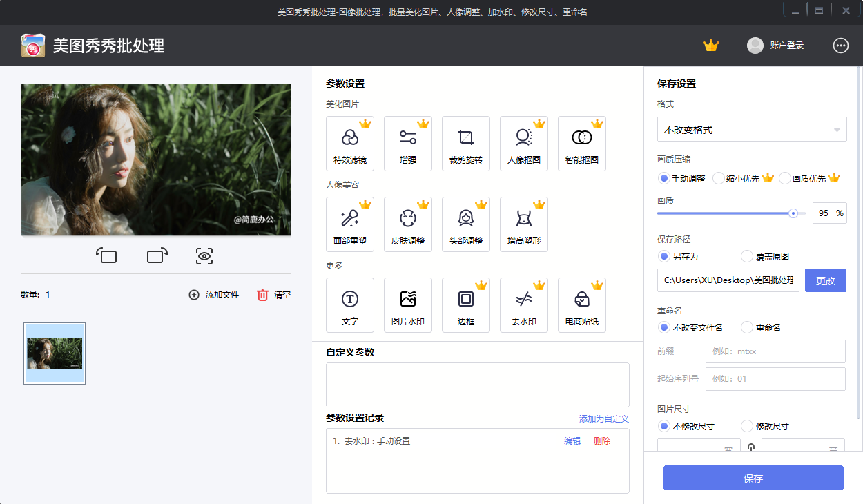Screen dimensions: 863x504
Task: Adjust the 画质 quality slider
Action: pyautogui.click(x=794, y=213)
